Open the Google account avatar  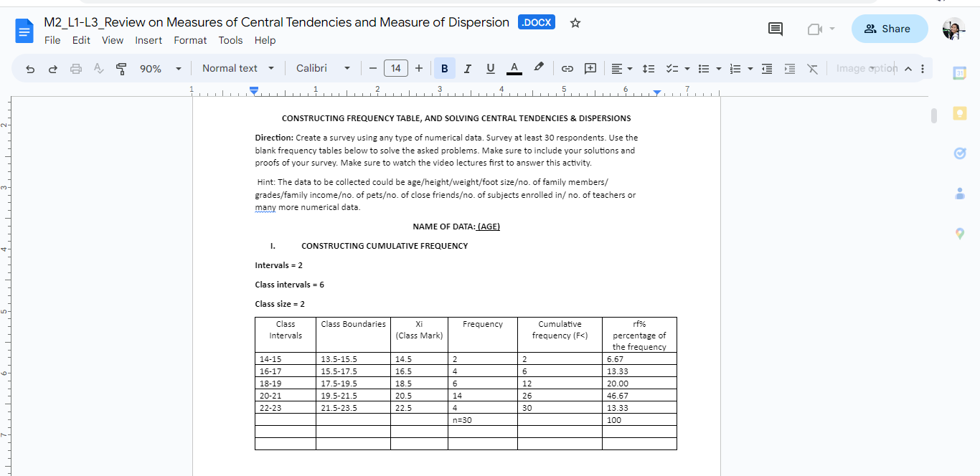[x=953, y=29]
